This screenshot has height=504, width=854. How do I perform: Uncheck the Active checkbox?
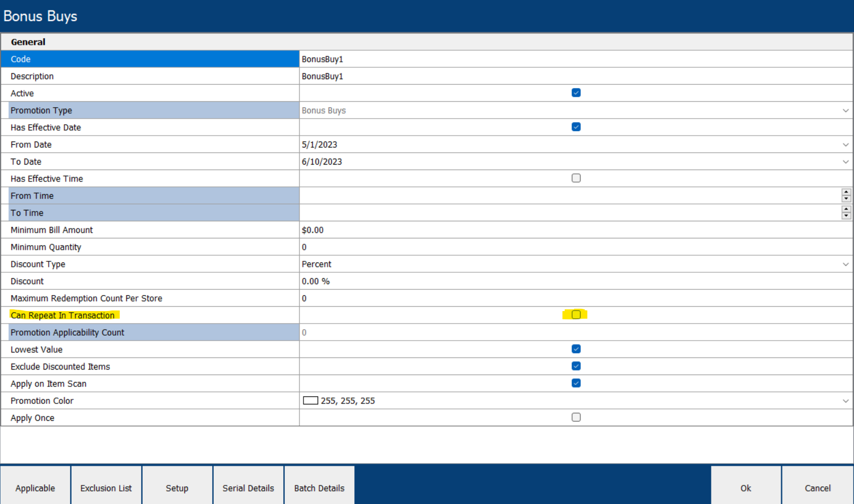[576, 93]
